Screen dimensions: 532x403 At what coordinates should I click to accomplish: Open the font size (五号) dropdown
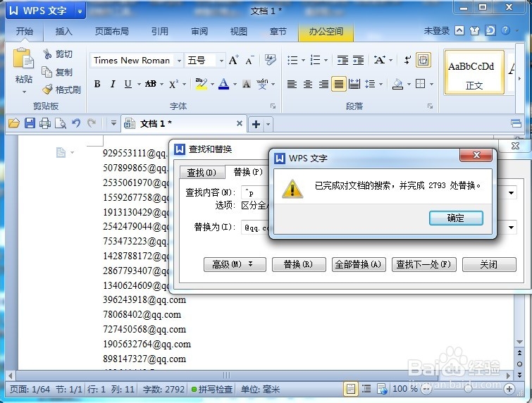(x=221, y=61)
